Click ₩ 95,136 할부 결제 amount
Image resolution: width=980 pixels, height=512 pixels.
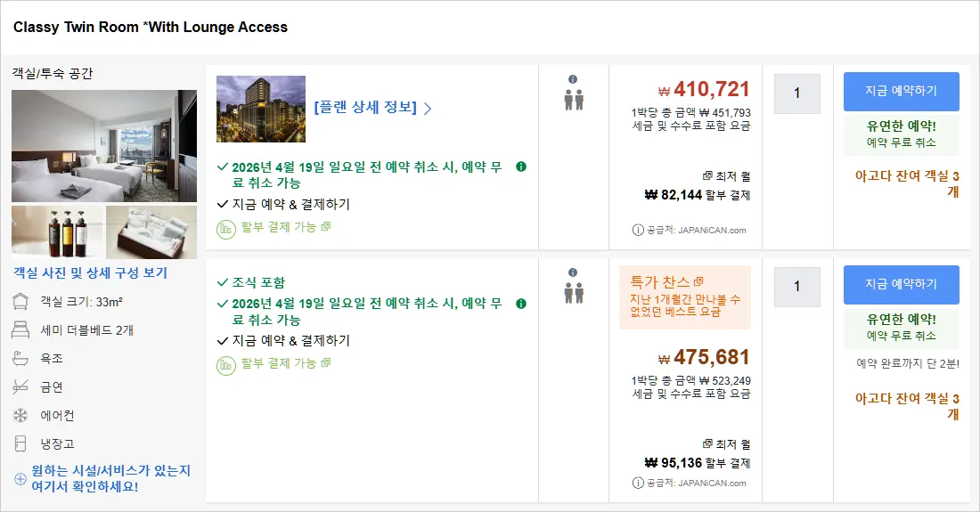tap(698, 463)
